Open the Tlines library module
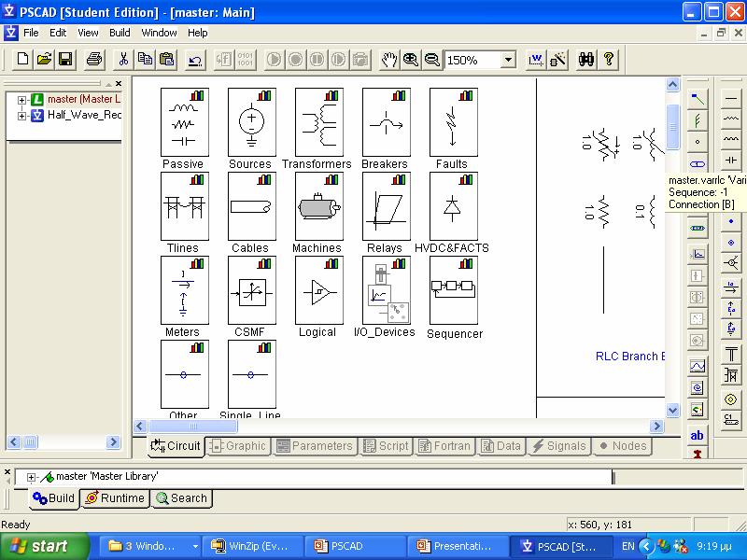747x560 pixels. tap(185, 206)
